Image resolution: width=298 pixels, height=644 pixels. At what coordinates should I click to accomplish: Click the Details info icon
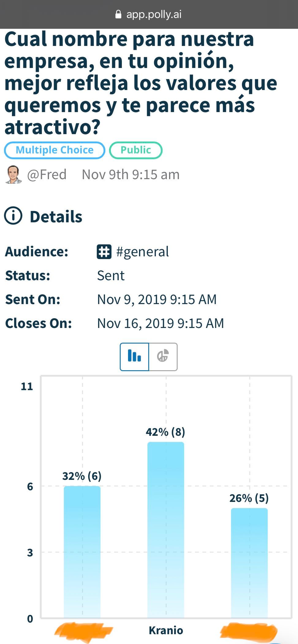click(x=13, y=216)
